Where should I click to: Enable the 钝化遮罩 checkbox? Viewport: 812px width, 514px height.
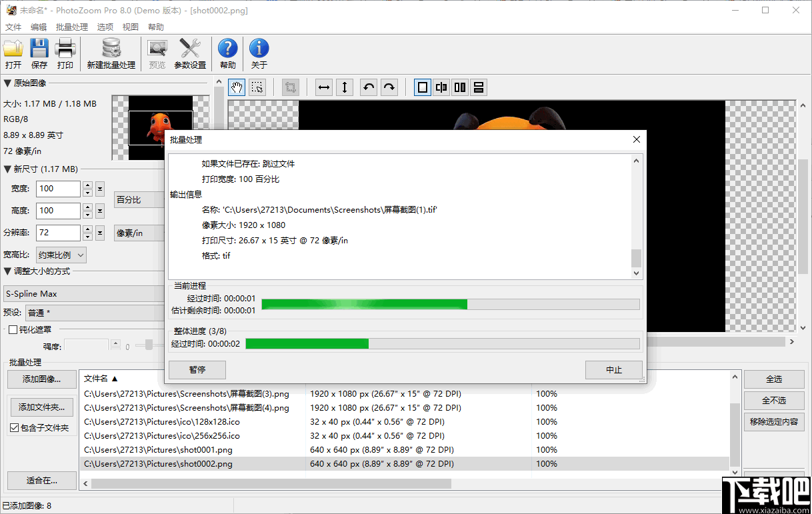pyautogui.click(x=11, y=329)
